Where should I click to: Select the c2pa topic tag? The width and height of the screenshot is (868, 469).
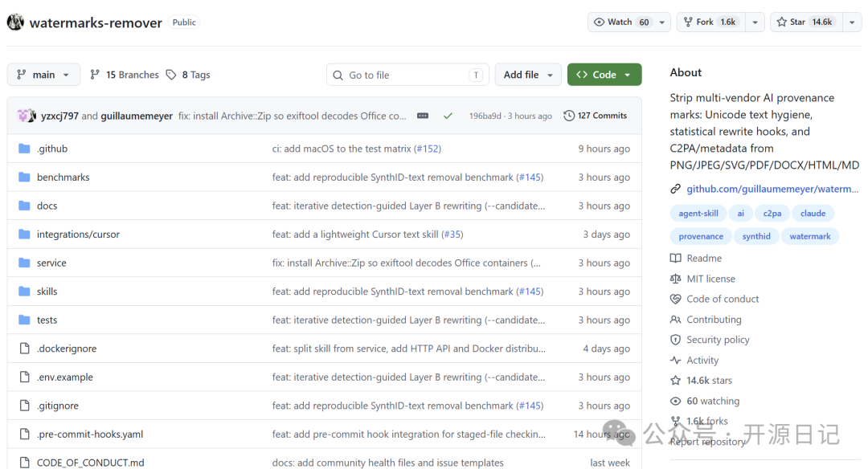(x=772, y=214)
